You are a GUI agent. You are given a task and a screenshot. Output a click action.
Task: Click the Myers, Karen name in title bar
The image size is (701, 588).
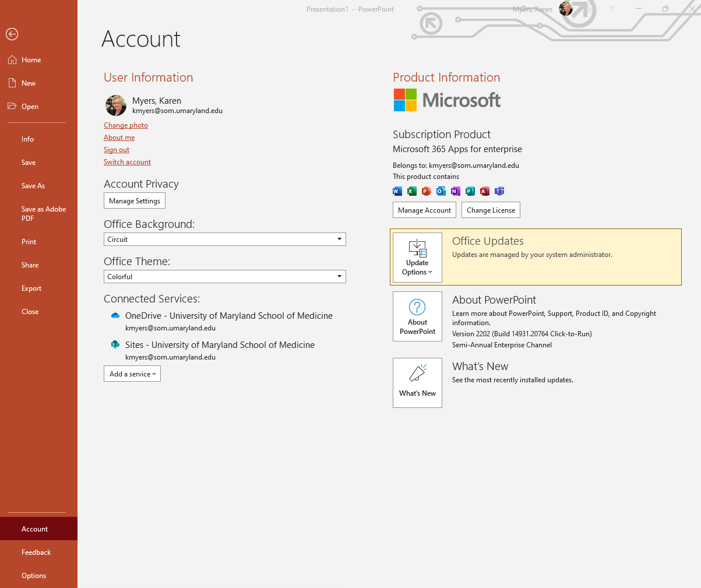[533, 9]
